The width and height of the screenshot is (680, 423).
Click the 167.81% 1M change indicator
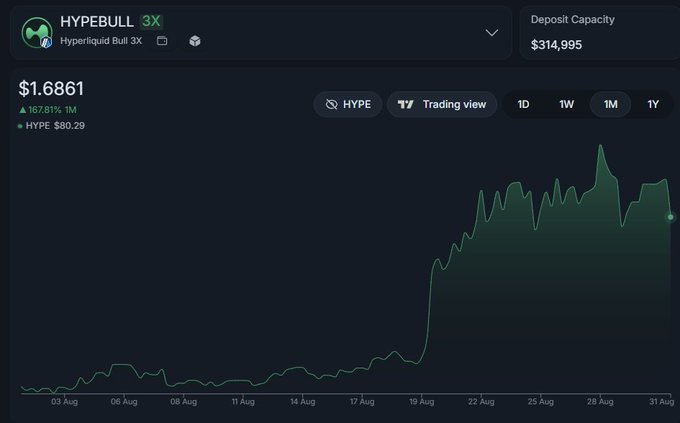tap(48, 110)
